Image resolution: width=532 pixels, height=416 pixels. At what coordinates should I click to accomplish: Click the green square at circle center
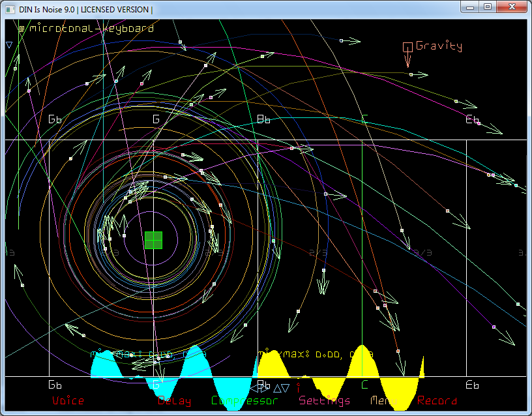(153, 240)
